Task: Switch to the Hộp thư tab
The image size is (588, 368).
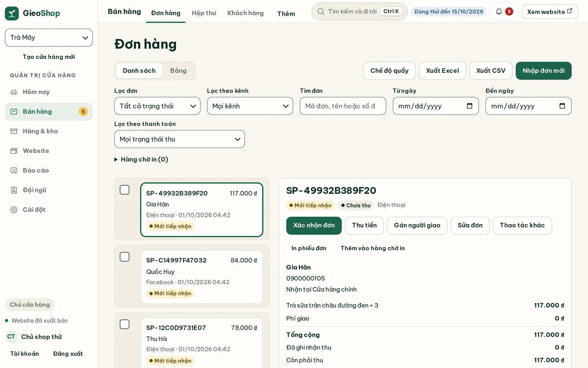Action: click(204, 13)
